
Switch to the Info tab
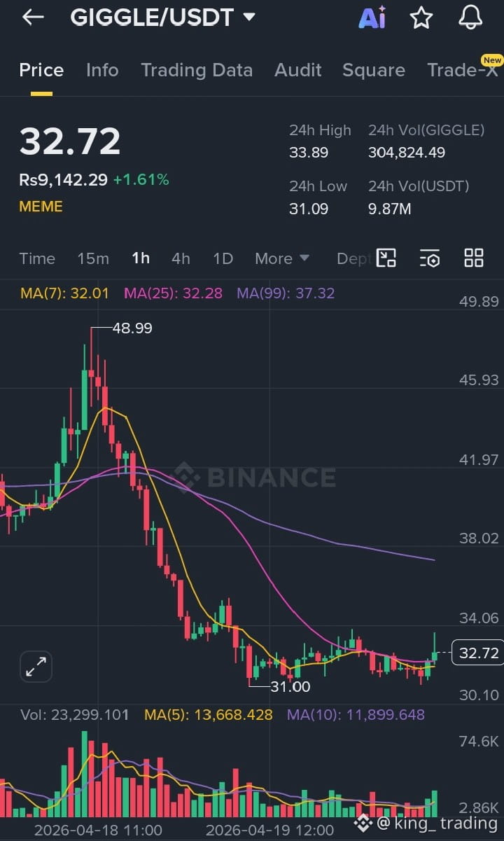[x=102, y=70]
